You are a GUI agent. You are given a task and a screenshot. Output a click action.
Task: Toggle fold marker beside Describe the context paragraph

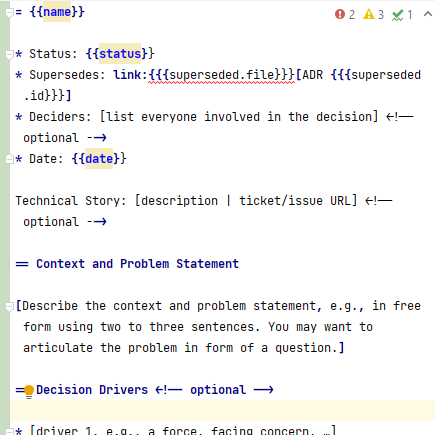point(9,306)
